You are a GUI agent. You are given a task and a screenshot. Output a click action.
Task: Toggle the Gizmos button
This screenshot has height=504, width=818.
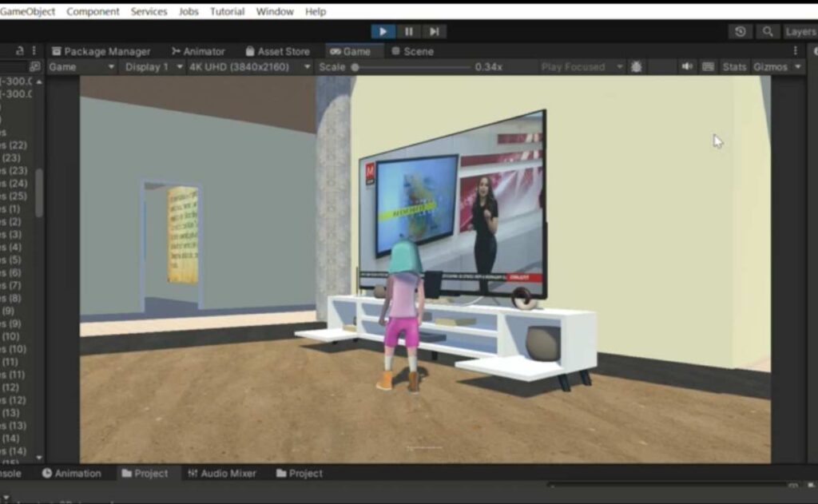pyautogui.click(x=770, y=67)
